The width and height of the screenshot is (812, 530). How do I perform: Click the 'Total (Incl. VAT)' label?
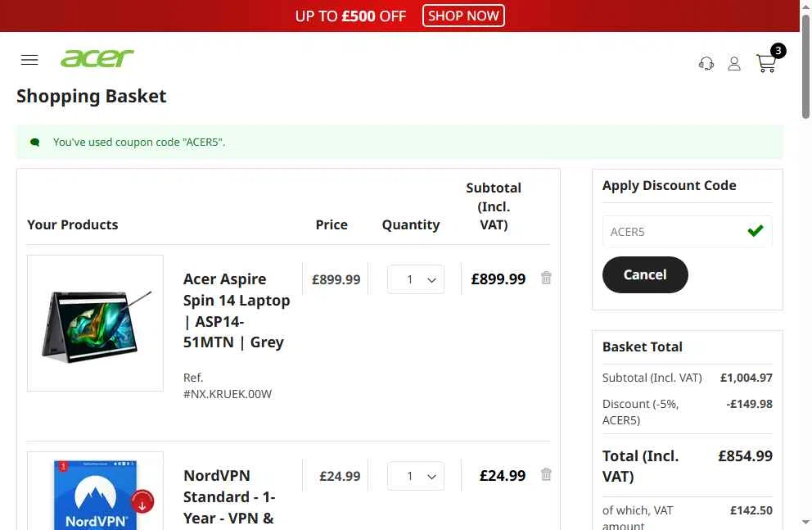tap(640, 466)
